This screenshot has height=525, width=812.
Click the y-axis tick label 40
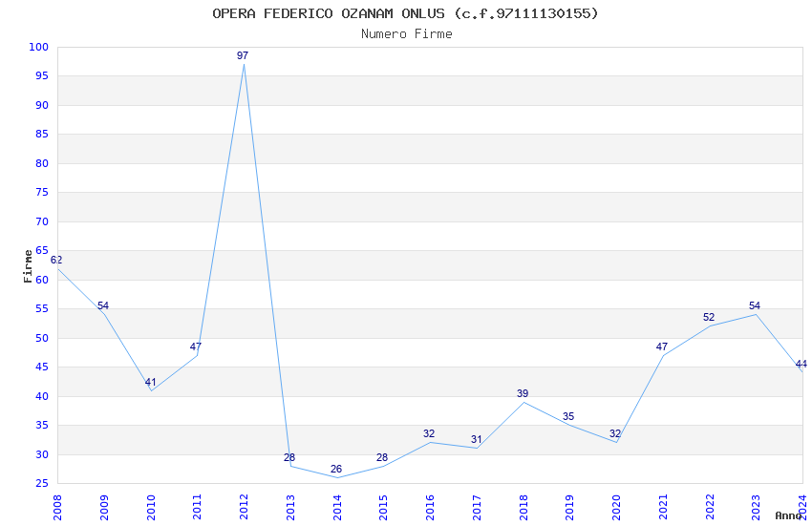pos(41,396)
